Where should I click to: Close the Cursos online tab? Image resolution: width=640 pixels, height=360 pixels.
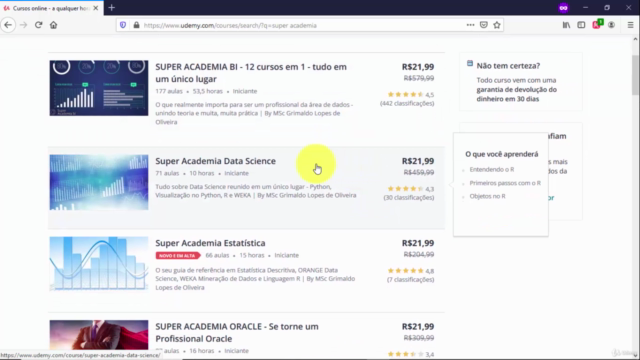tap(96, 8)
